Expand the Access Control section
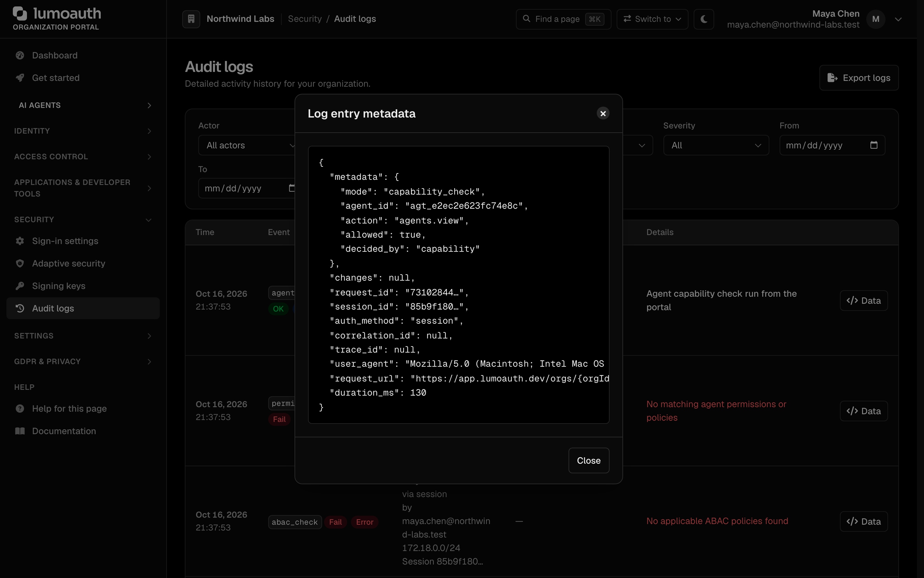This screenshot has height=578, width=924. (83, 157)
